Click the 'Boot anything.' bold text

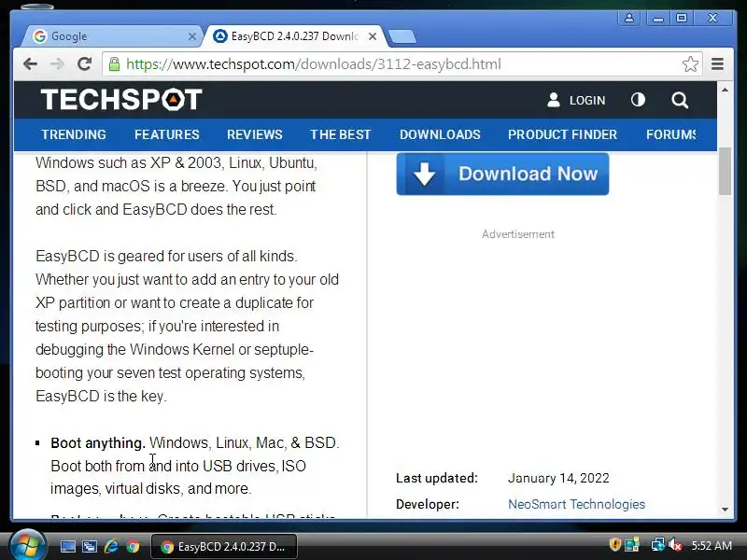pos(98,442)
